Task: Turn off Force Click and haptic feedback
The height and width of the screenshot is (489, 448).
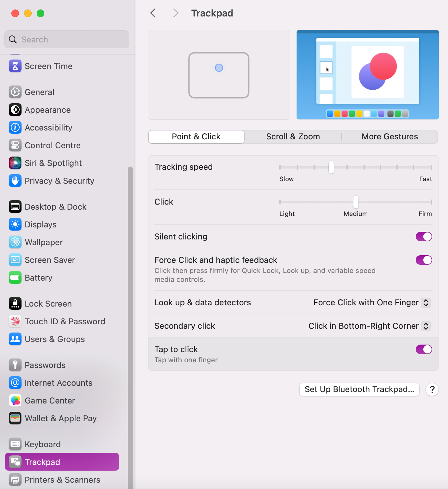Action: pyautogui.click(x=424, y=260)
